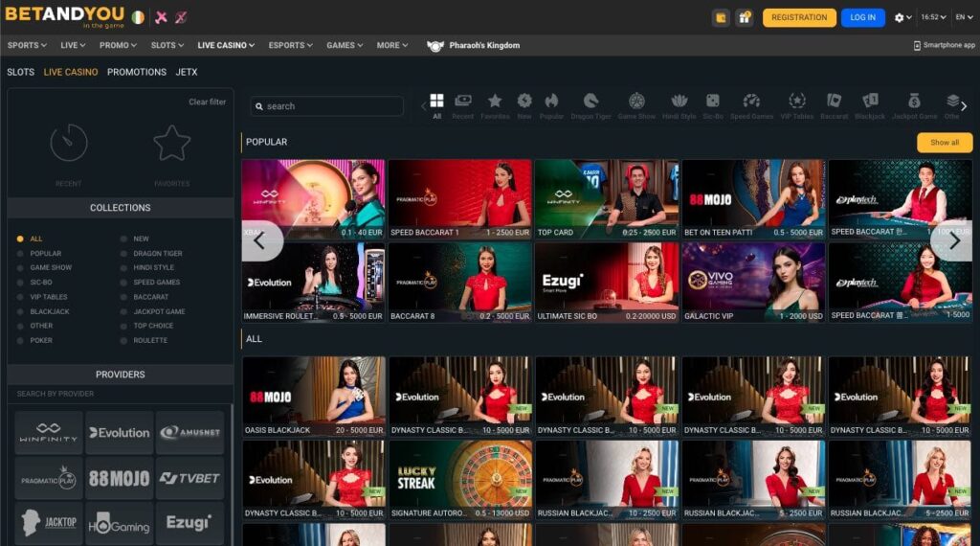Expand the Esports dropdown menu
980x546 pixels.
coord(291,45)
